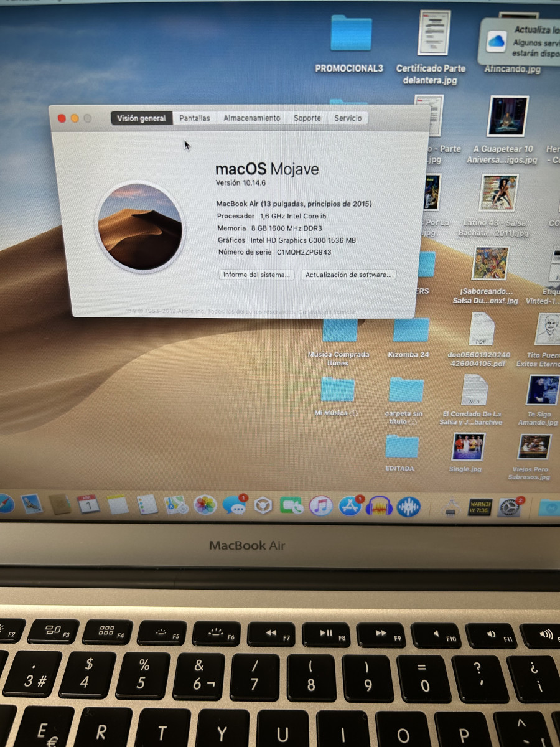Click the Memoria 8 GB line

coord(269,228)
